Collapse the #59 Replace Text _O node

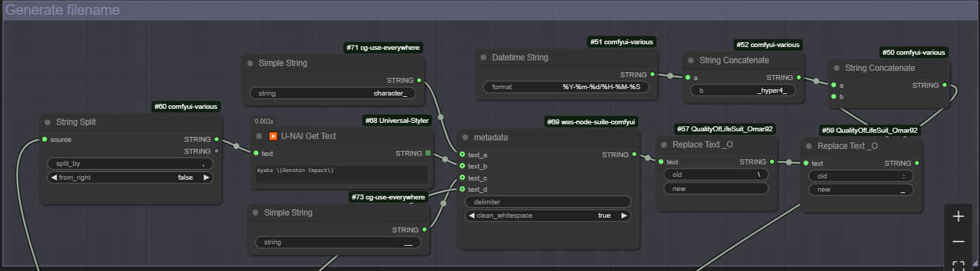808,146
